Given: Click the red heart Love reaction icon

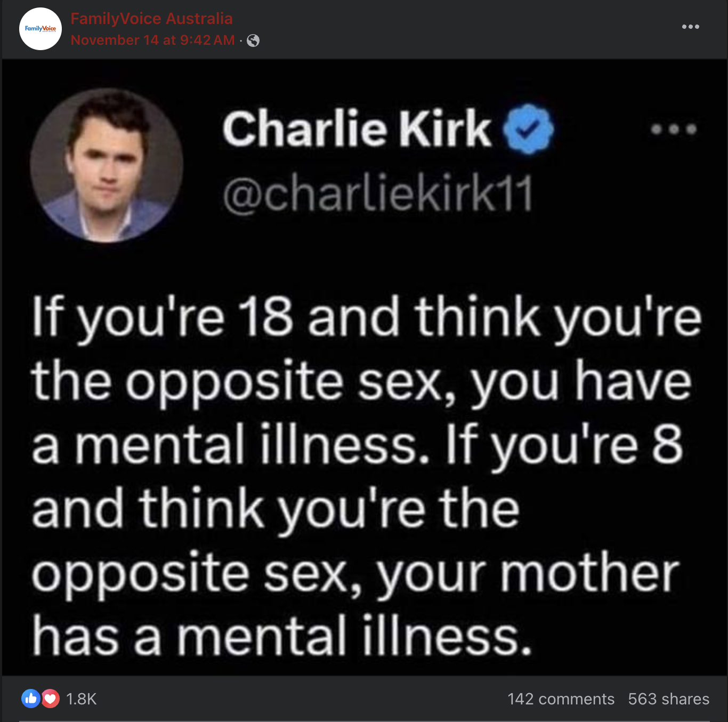Looking at the screenshot, I should pos(50,699).
